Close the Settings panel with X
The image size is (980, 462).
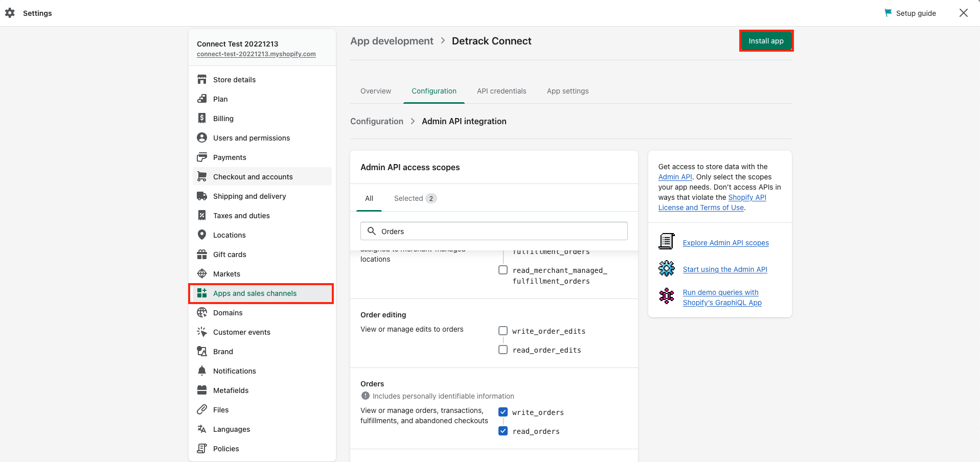(x=964, y=13)
